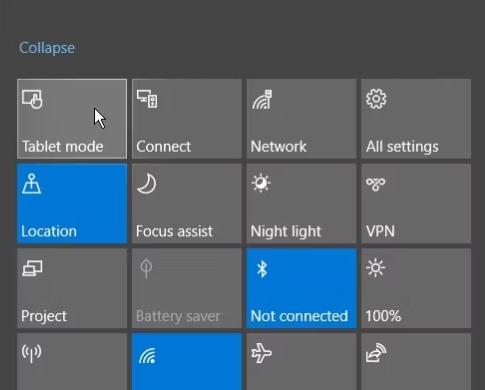Viewport: 485px width, 390px height.
Task: Click the Connect devices icon
Action: [147, 99]
